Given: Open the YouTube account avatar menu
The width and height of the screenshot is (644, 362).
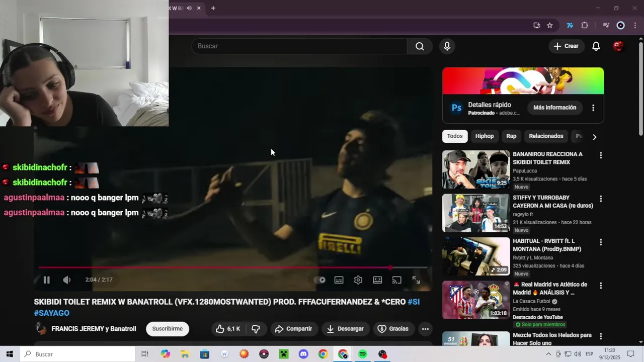Looking at the screenshot, I should pos(618,46).
